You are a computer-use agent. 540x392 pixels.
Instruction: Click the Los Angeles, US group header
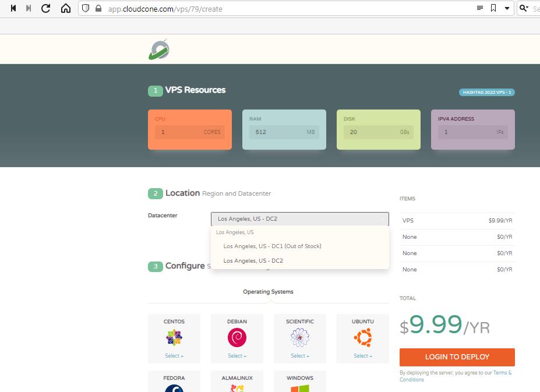click(235, 232)
